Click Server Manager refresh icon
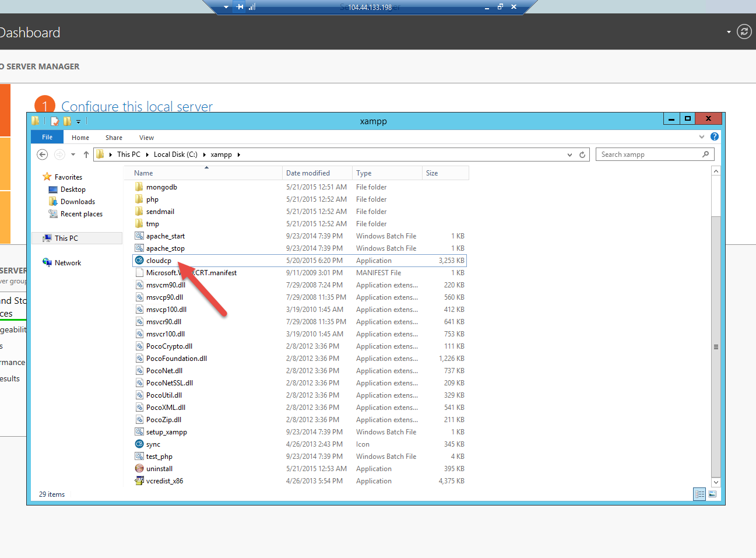 744,31
